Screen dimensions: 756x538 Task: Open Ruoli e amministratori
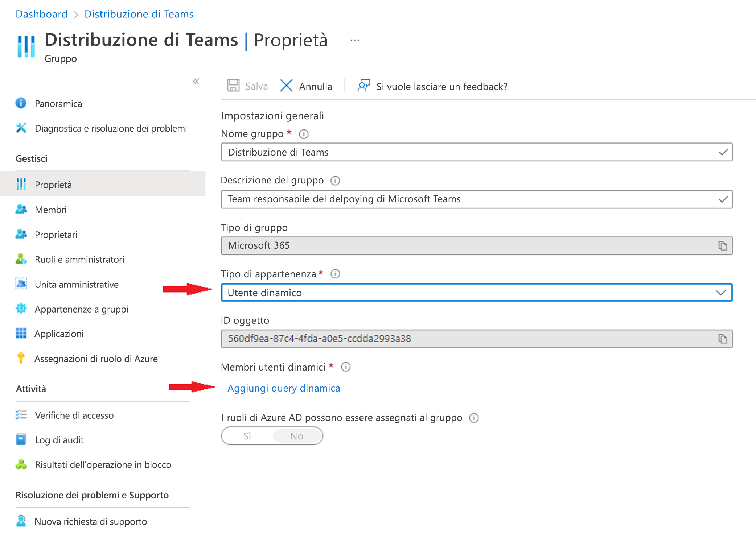pyautogui.click(x=79, y=260)
